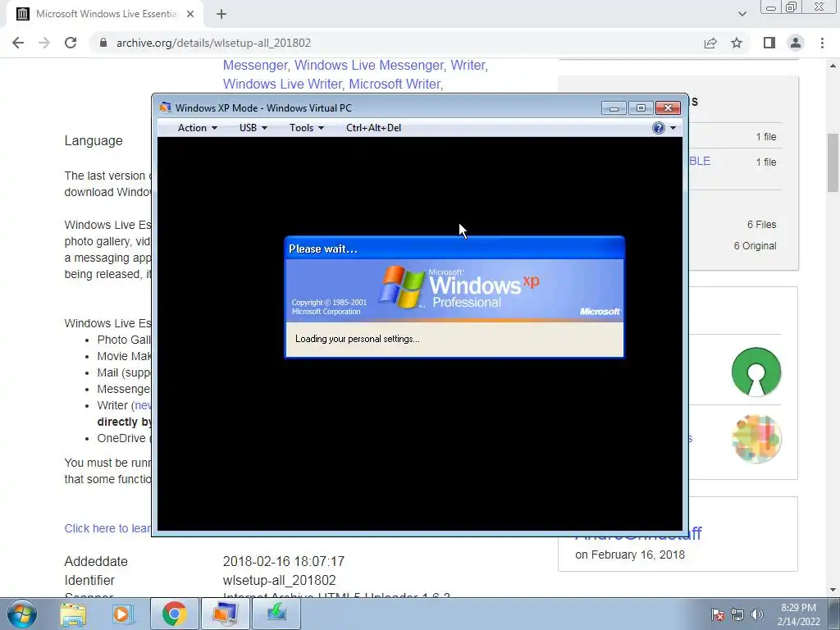
Task: Click the green open-access padlock icon
Action: pos(756,372)
